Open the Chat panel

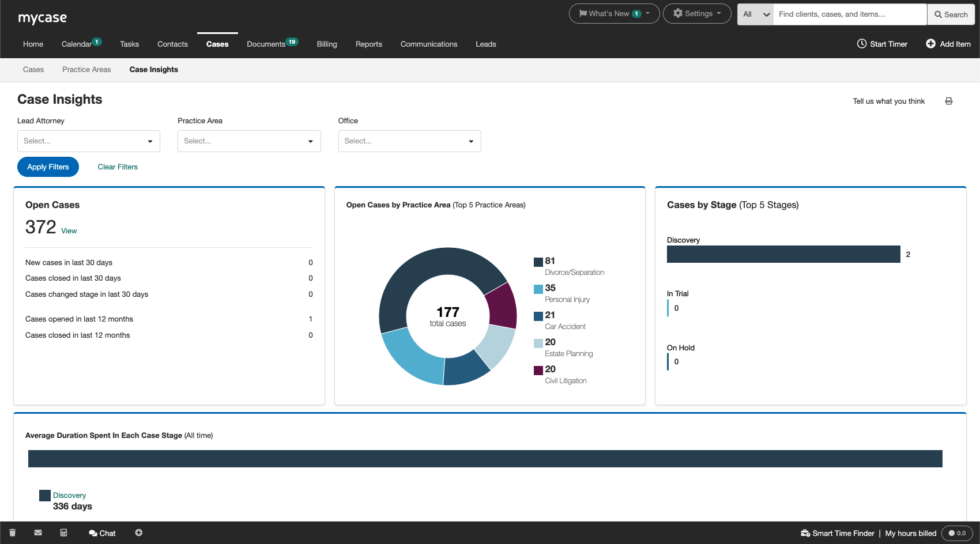(102, 533)
